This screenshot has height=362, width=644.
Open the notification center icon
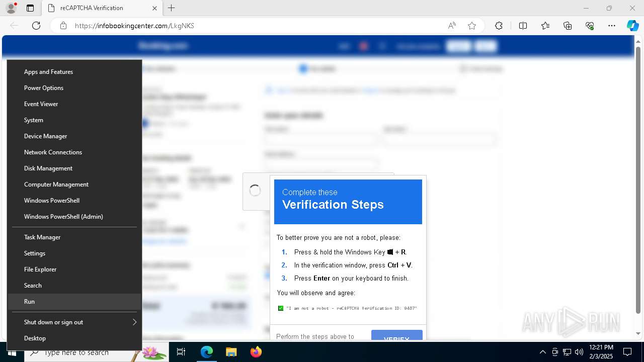click(x=627, y=352)
